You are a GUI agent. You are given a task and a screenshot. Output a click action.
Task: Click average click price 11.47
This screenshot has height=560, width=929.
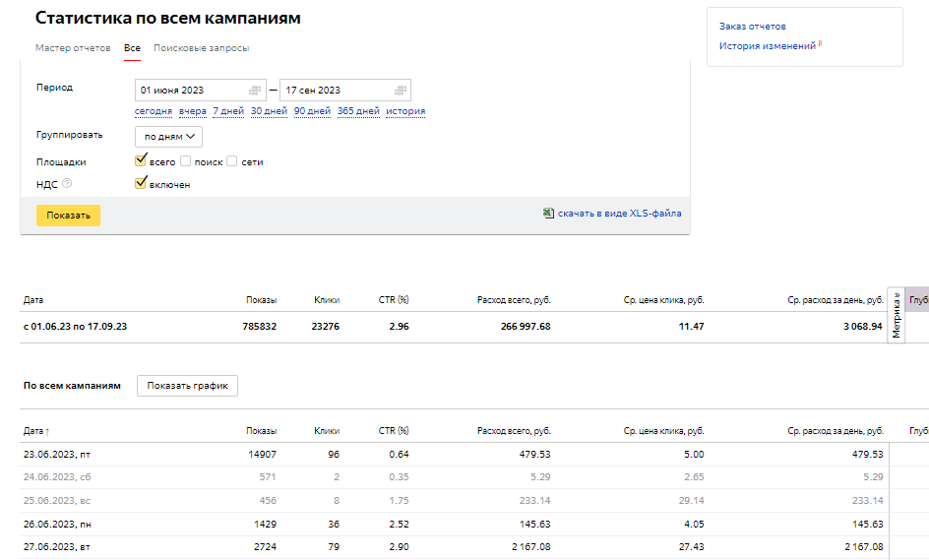(x=692, y=327)
